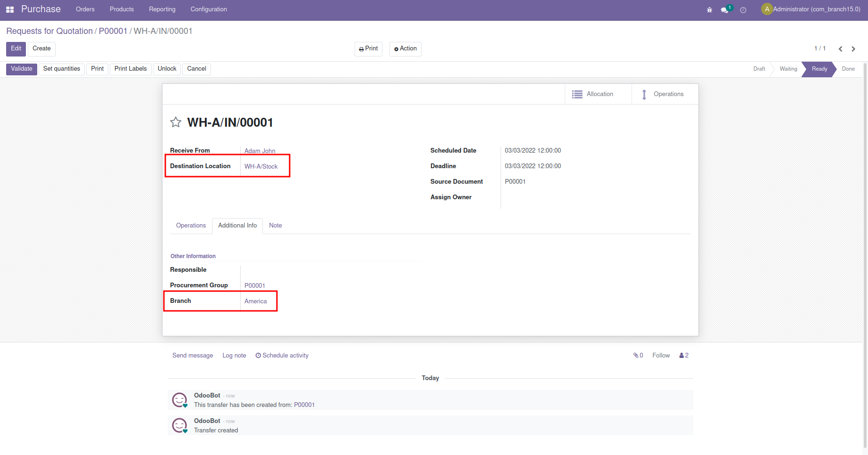Click OdooBot avatar on Transfer created message

tap(179, 425)
